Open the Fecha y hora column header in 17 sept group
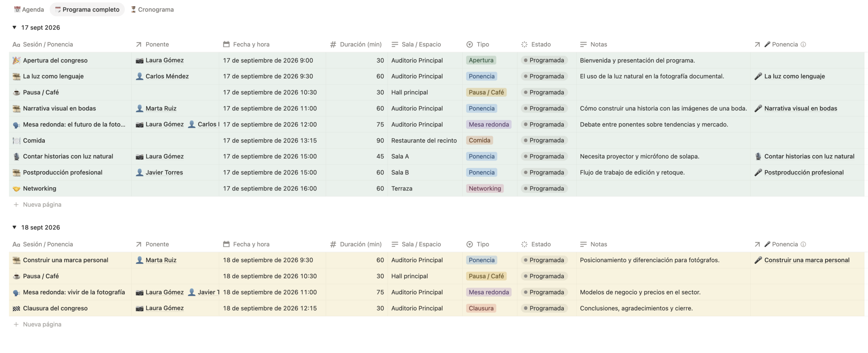The height and width of the screenshot is (353, 868). tap(246, 44)
